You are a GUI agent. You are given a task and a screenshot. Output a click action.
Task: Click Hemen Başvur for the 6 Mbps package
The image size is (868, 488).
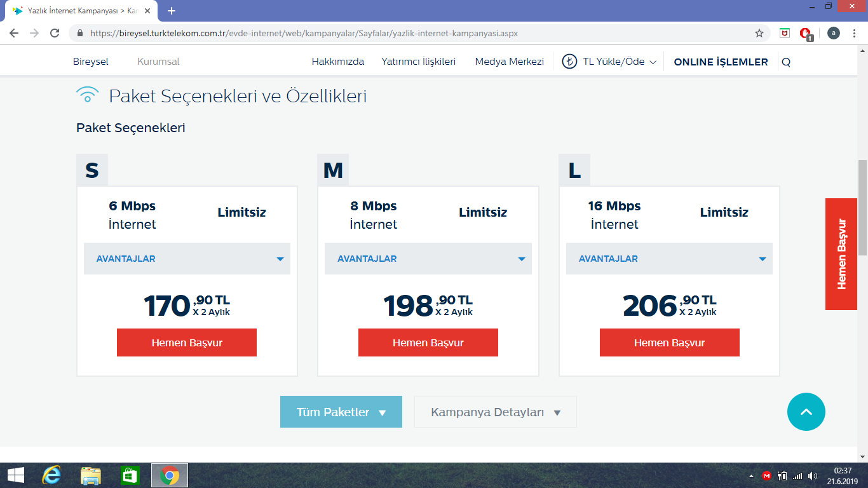[x=187, y=342]
